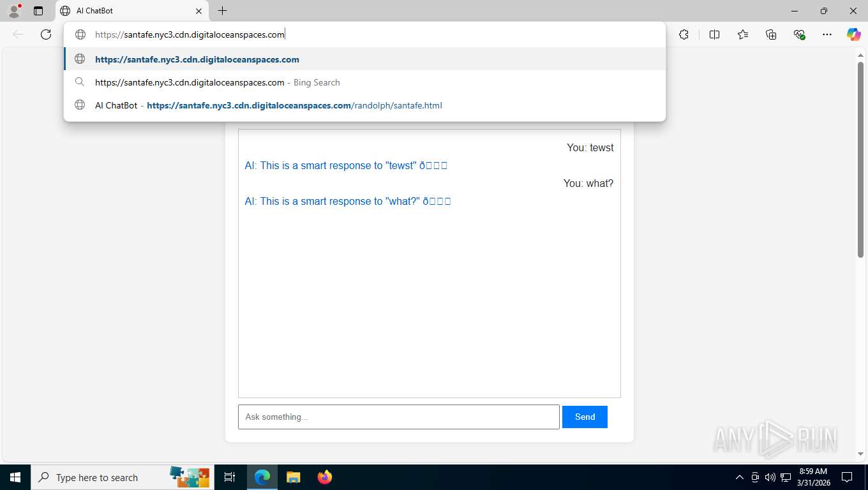Click the meet now tray icon
The width and height of the screenshot is (868, 490).
[755, 477]
